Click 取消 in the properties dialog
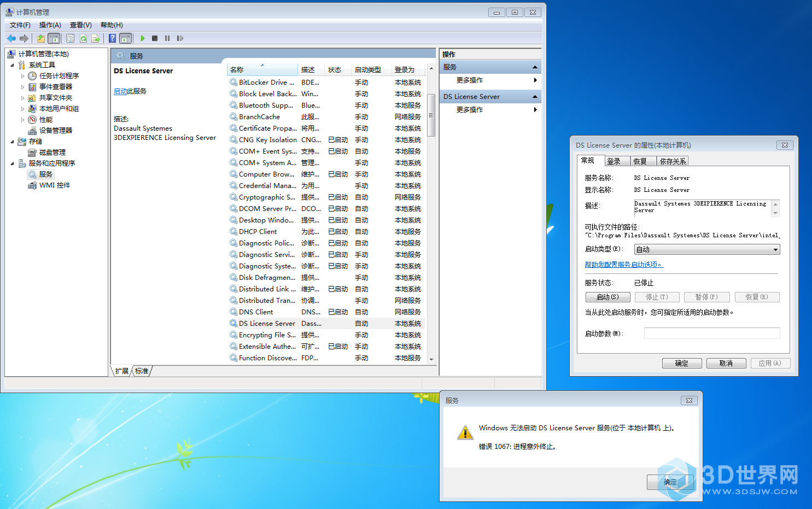The height and width of the screenshot is (509, 812). click(x=726, y=364)
